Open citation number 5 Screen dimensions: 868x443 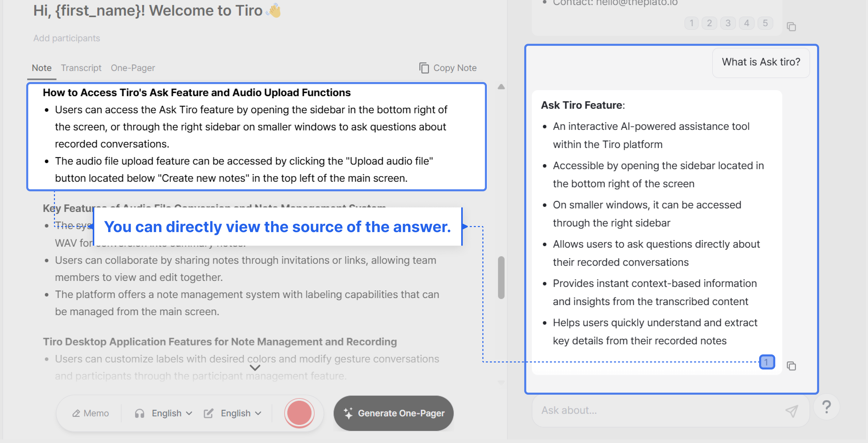click(x=765, y=23)
